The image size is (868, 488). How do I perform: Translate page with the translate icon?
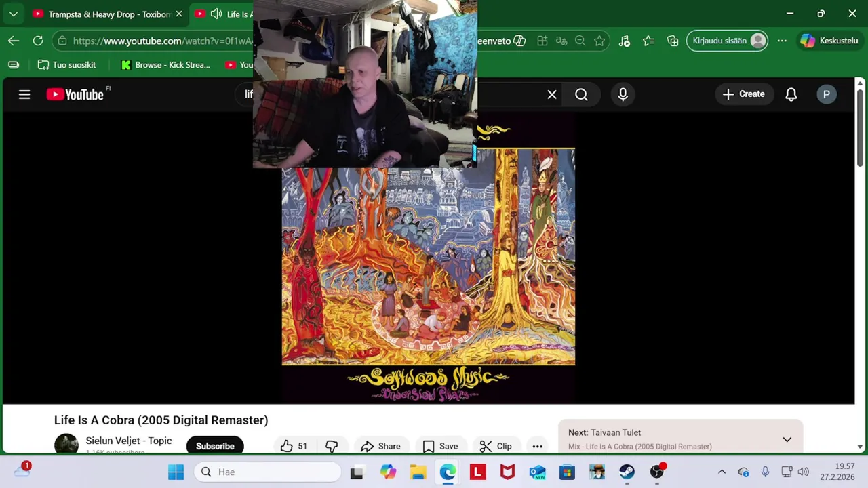tap(561, 41)
